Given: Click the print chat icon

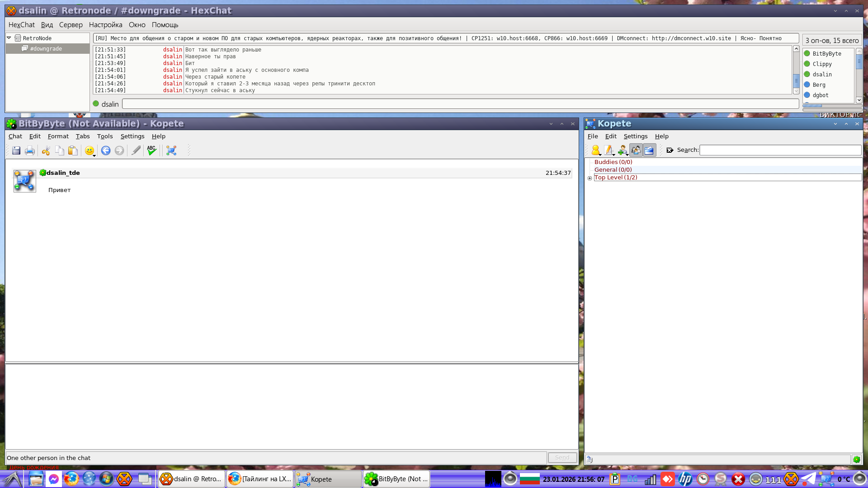Looking at the screenshot, I should tap(30, 150).
